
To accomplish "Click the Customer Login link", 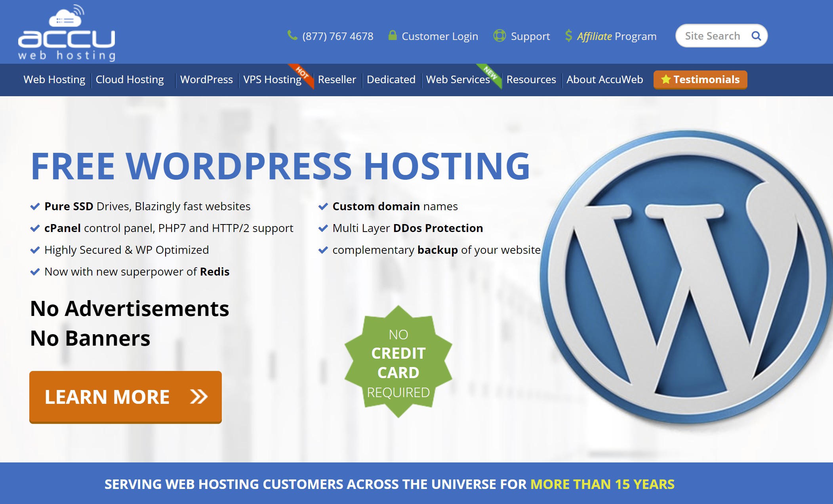I will tap(440, 36).
